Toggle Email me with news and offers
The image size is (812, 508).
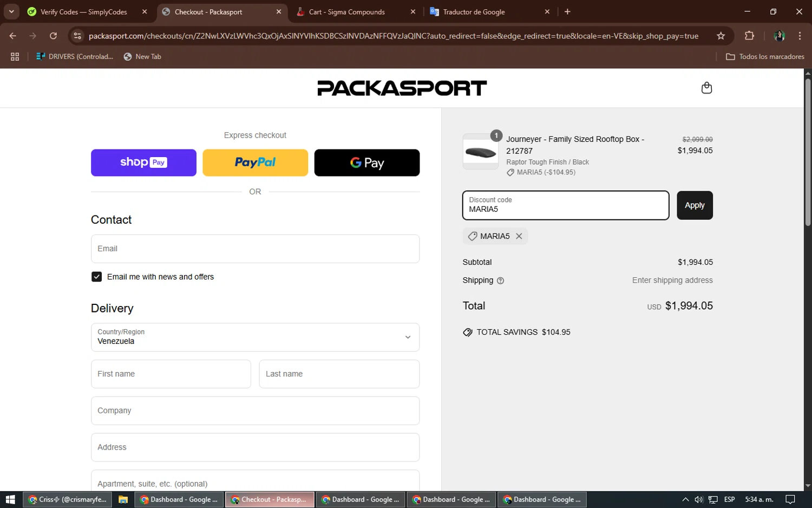(96, 277)
